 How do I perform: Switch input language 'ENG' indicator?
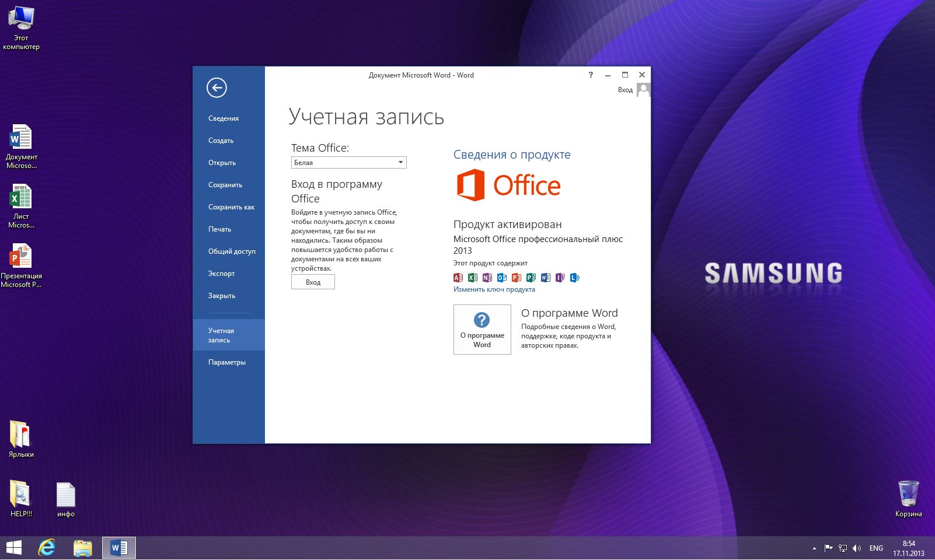876,548
